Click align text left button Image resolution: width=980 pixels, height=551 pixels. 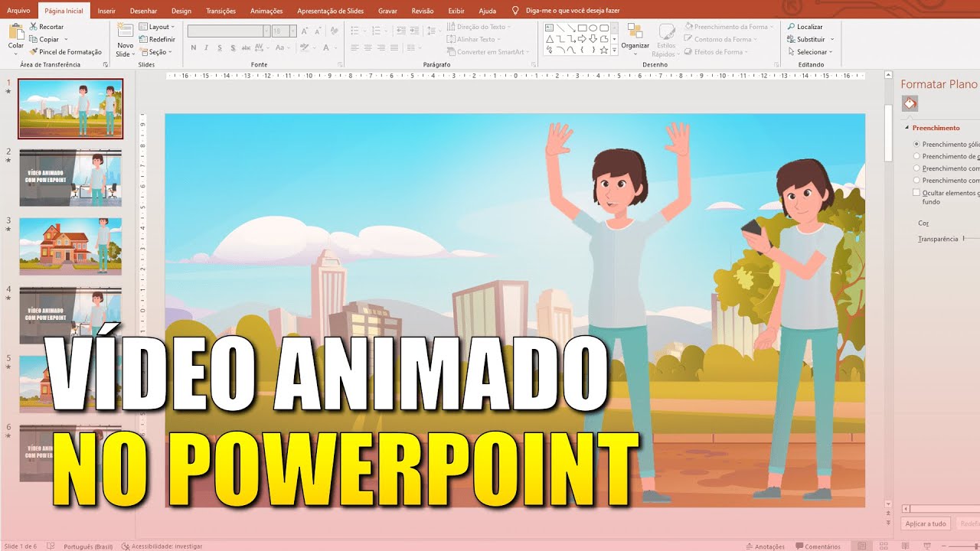pyautogui.click(x=354, y=47)
